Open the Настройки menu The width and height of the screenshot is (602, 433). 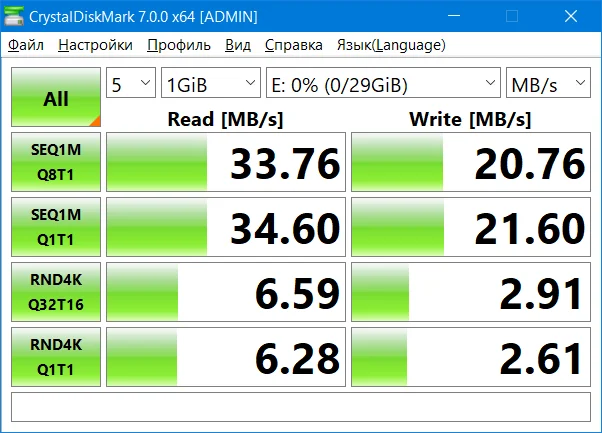tap(95, 45)
